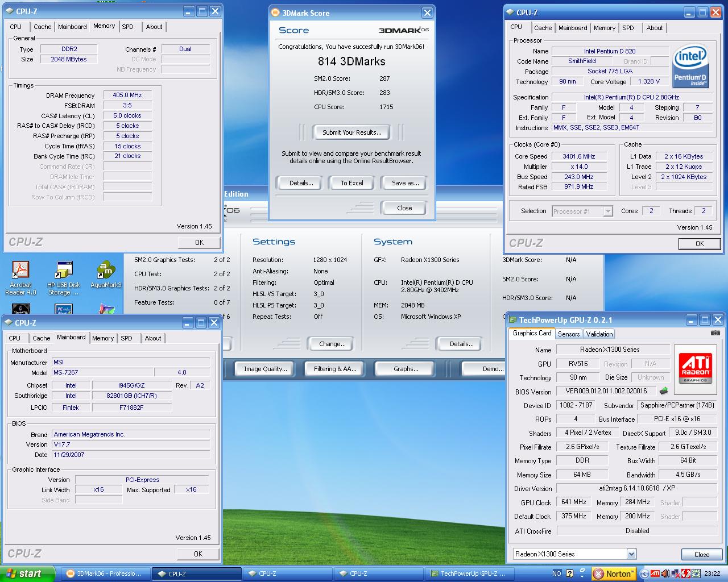The image size is (728, 582).
Task: Open CPU tab in the CPU-Z mainboard window
Action: pyautogui.click(x=14, y=338)
